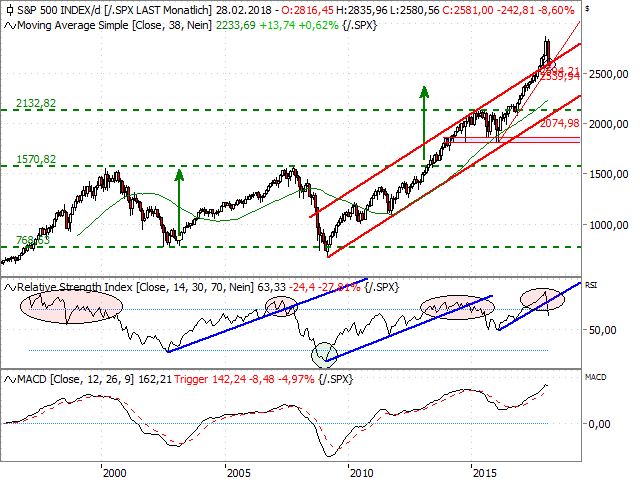Screen dimensions: 640x480
Task: Click the green arrow near 2003 low
Action: [x=179, y=203]
